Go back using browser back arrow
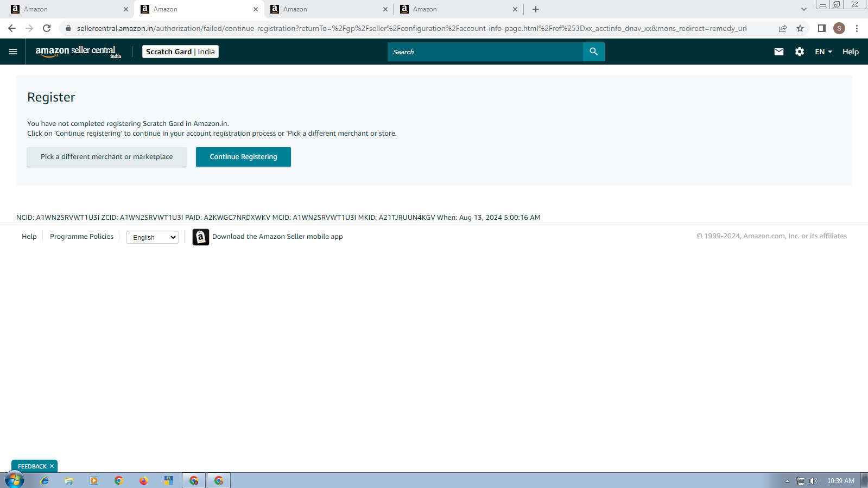This screenshot has height=488, width=868. [12, 28]
